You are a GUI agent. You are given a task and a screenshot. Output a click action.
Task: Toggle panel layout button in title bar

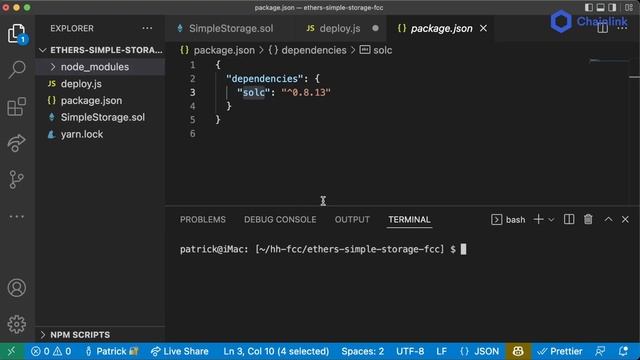click(600, 7)
